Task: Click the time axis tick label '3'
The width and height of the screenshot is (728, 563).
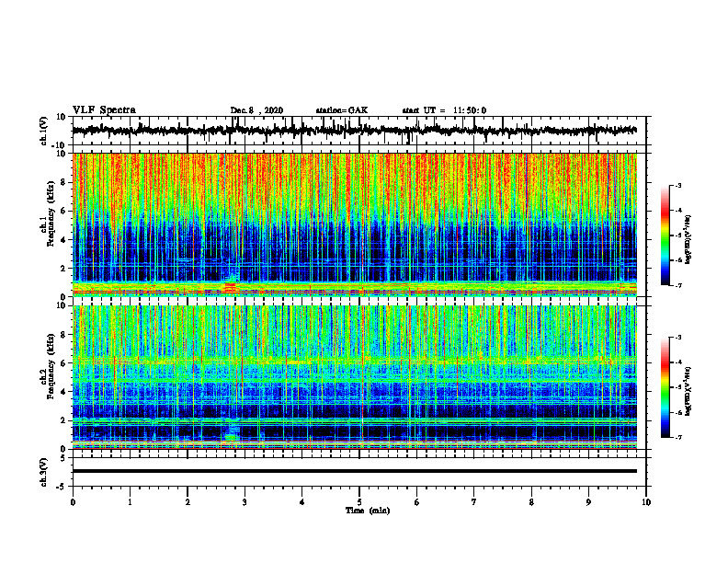Action: pos(245,502)
